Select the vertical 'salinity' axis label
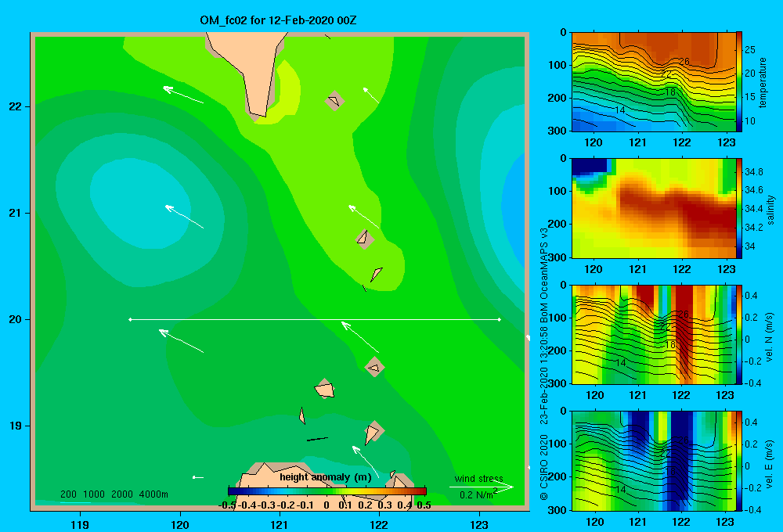The image size is (783, 532). [x=770, y=210]
